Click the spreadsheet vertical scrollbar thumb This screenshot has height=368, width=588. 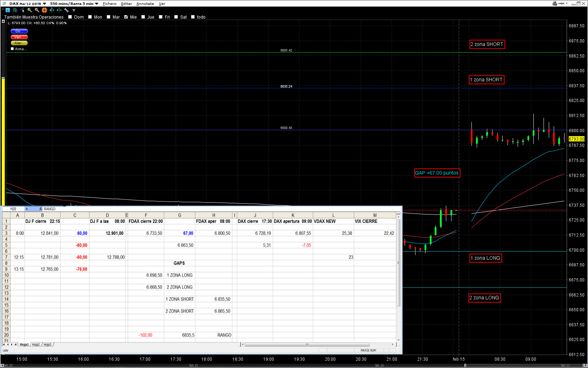(398, 263)
